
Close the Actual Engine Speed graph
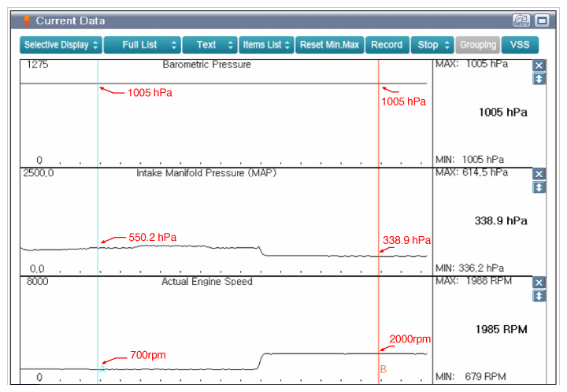pyautogui.click(x=539, y=283)
